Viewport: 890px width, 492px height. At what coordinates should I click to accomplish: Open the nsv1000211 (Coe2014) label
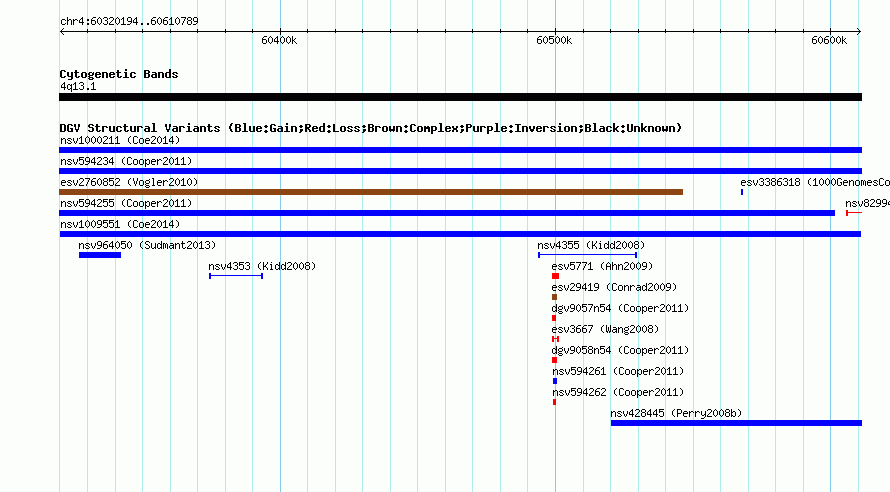coord(120,140)
